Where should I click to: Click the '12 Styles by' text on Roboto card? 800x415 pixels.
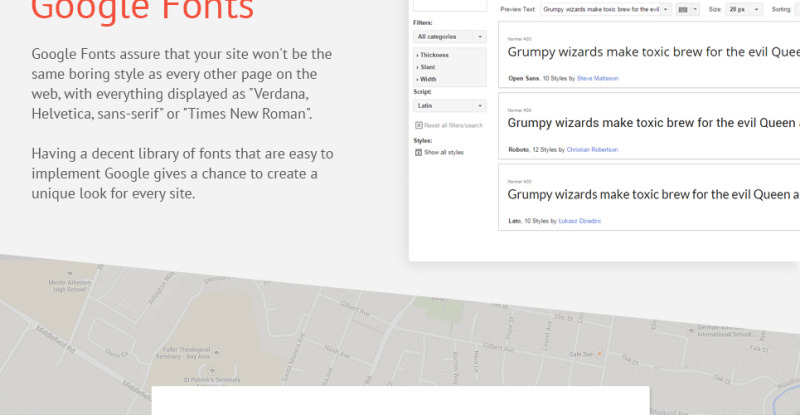pyautogui.click(x=548, y=150)
